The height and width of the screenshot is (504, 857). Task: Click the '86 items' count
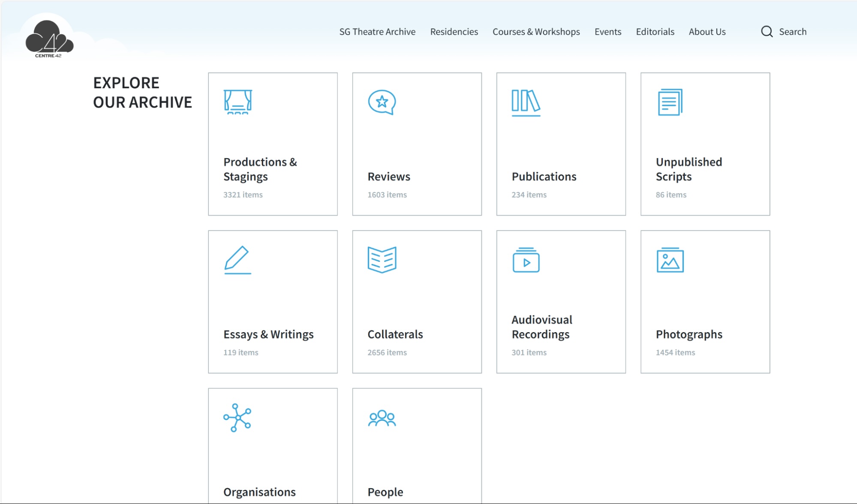[671, 195]
